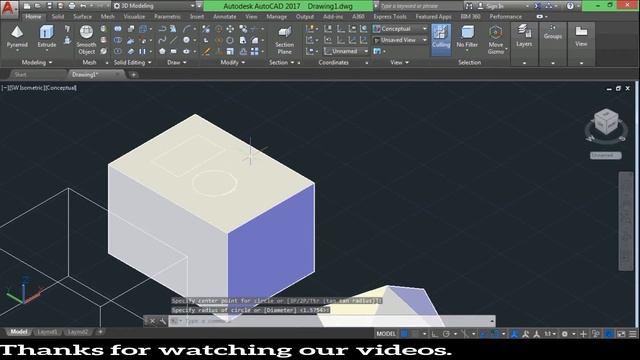Toggle hardware acceleration icon in status bar

point(609,334)
